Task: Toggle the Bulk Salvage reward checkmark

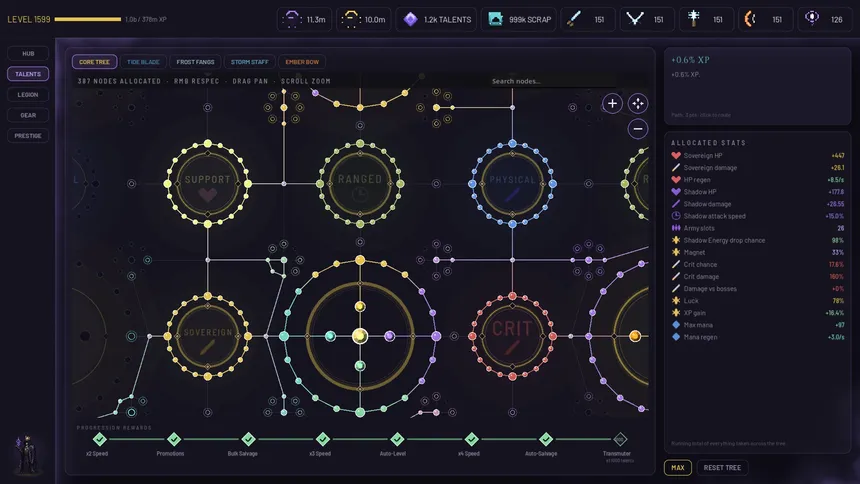Action: pos(248,439)
